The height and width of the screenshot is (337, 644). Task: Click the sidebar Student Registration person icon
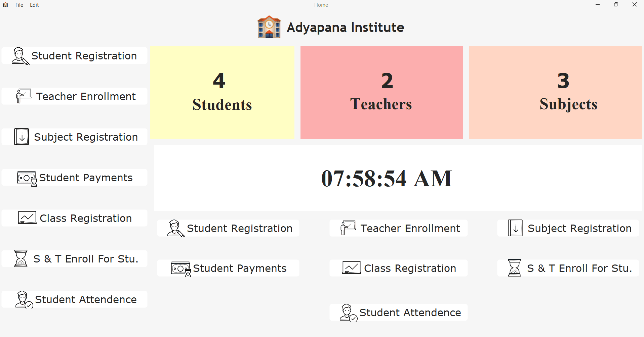20,56
